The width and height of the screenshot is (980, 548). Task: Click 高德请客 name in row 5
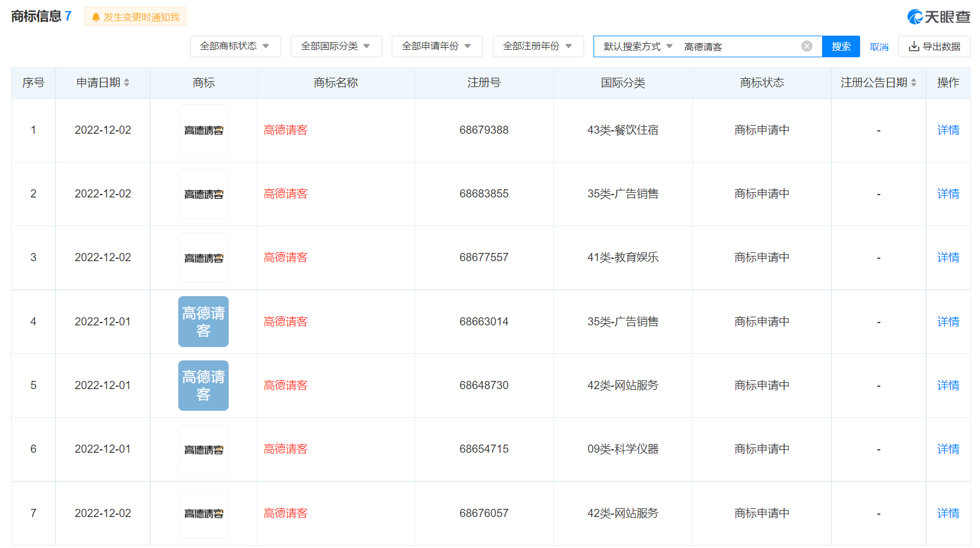(x=285, y=386)
